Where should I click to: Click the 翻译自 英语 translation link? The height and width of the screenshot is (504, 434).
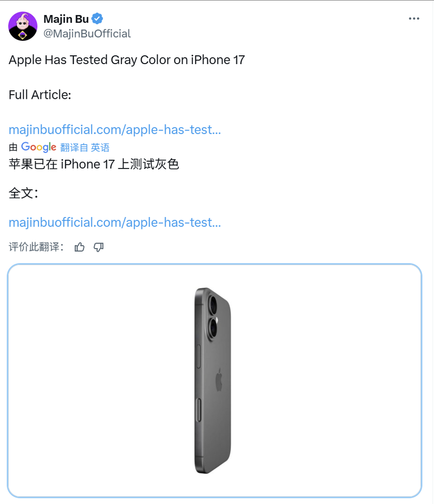[x=85, y=147]
